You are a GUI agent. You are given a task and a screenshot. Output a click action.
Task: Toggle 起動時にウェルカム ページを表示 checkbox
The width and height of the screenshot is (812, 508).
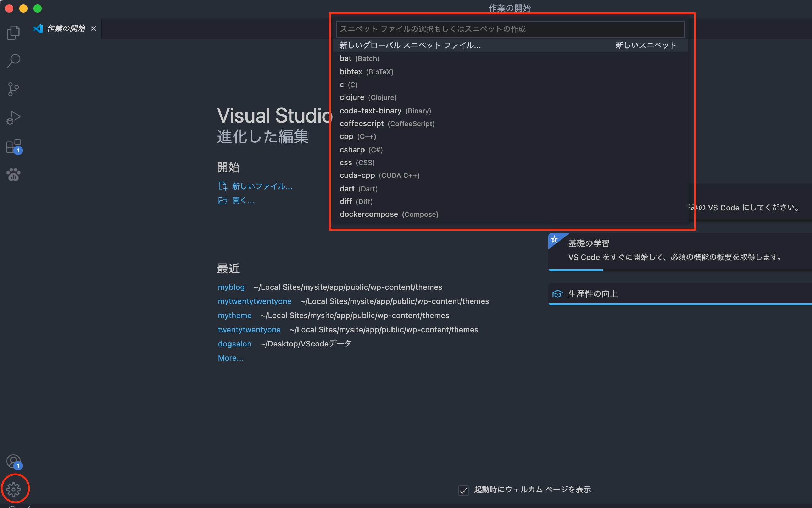463,490
